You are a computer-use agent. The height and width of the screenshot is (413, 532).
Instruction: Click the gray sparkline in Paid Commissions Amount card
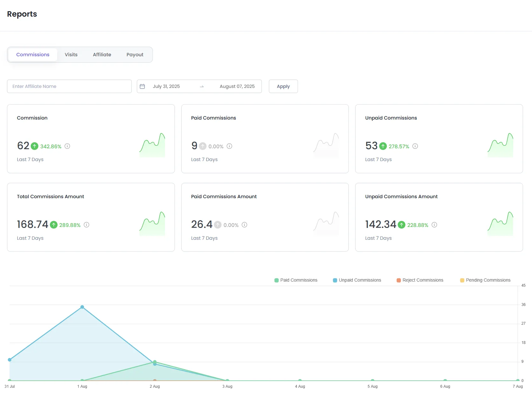326,224
